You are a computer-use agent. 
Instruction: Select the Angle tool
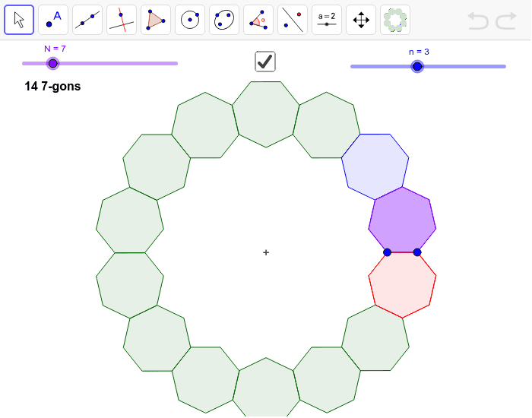point(258,20)
